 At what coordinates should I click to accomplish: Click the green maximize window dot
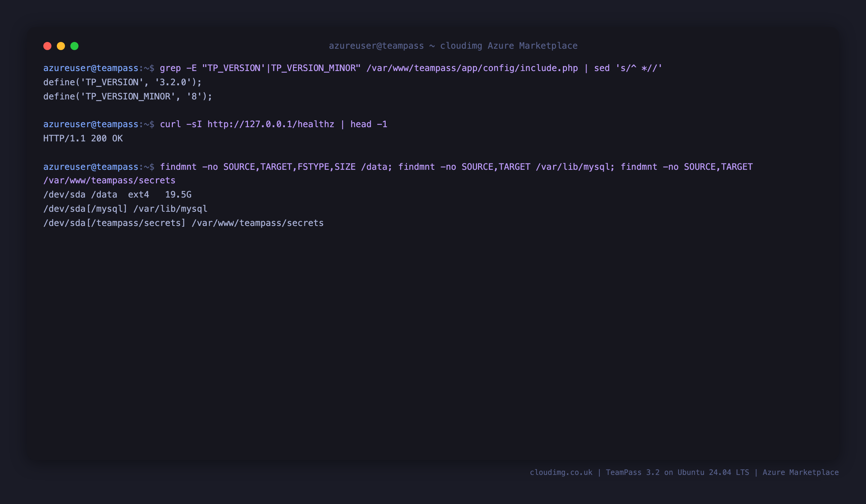click(74, 46)
